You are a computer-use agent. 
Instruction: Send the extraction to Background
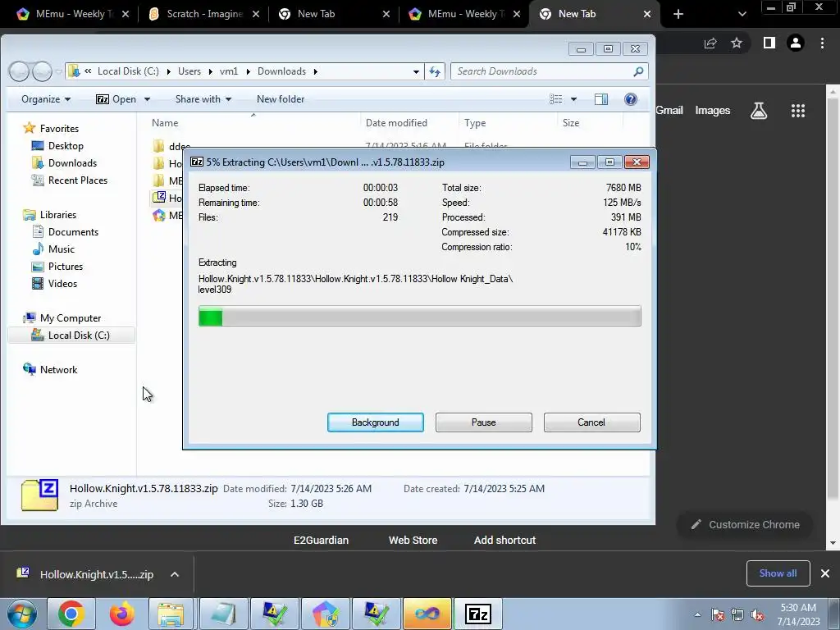pyautogui.click(x=375, y=422)
